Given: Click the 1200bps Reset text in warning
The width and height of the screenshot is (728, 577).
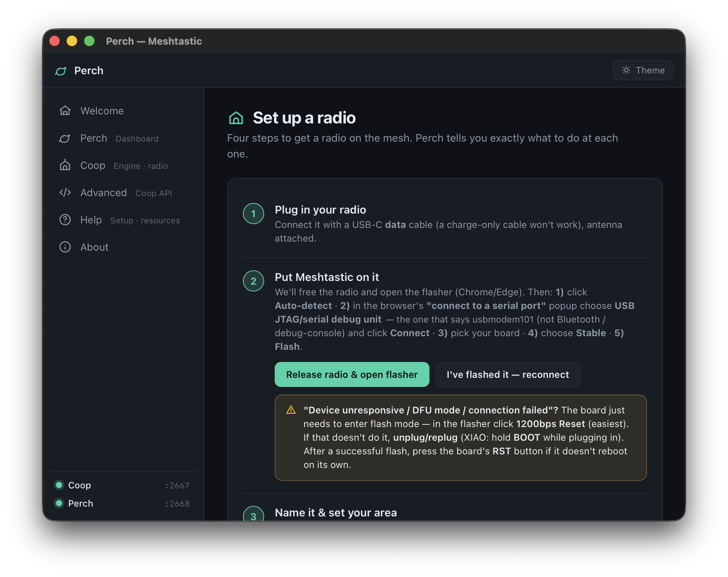Looking at the screenshot, I should pyautogui.click(x=551, y=424).
